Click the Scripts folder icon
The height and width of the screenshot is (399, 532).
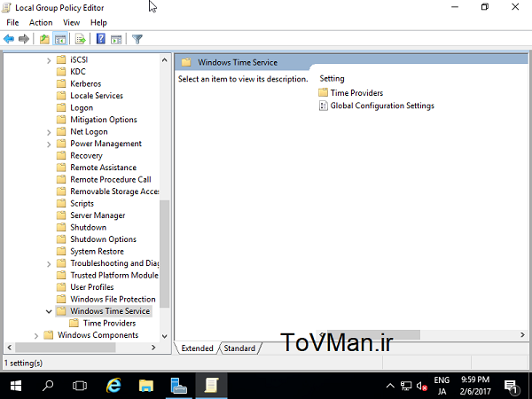point(61,203)
